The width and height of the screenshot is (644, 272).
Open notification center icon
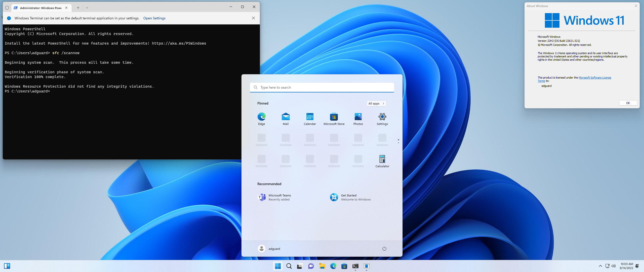click(x=637, y=266)
